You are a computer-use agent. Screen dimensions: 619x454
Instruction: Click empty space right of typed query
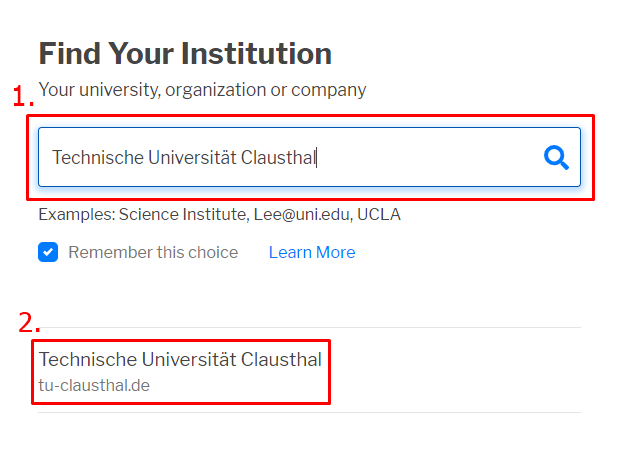[x=430, y=157]
